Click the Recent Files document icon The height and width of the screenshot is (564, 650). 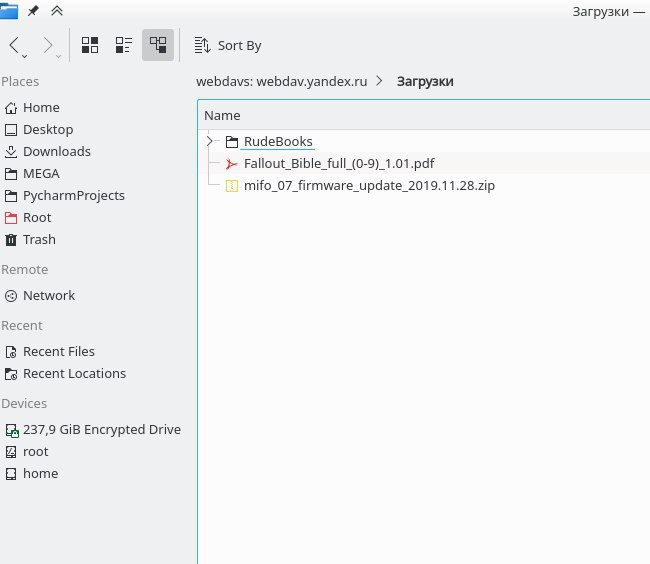pyautogui.click(x=11, y=352)
